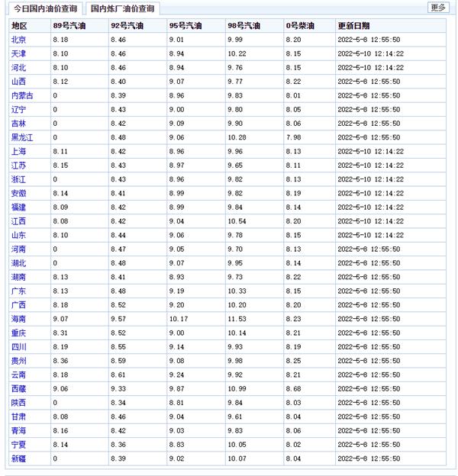
Task: Open the 浙江 region link
Action: [18, 179]
